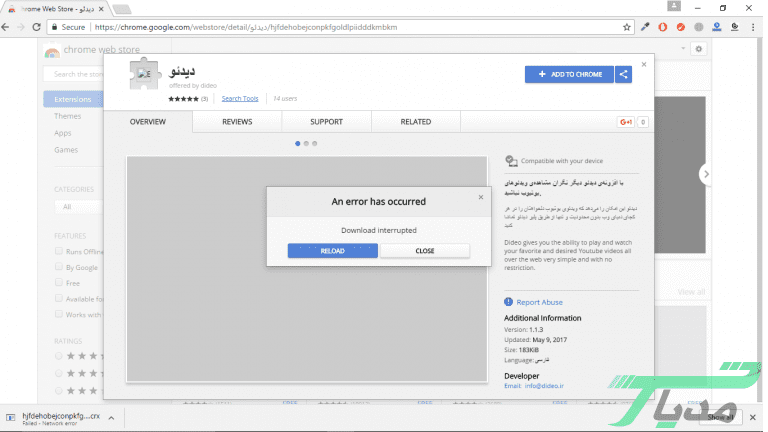Click the Add to Chrome button
Image resolution: width=768 pixels, height=432 pixels.
(x=569, y=74)
